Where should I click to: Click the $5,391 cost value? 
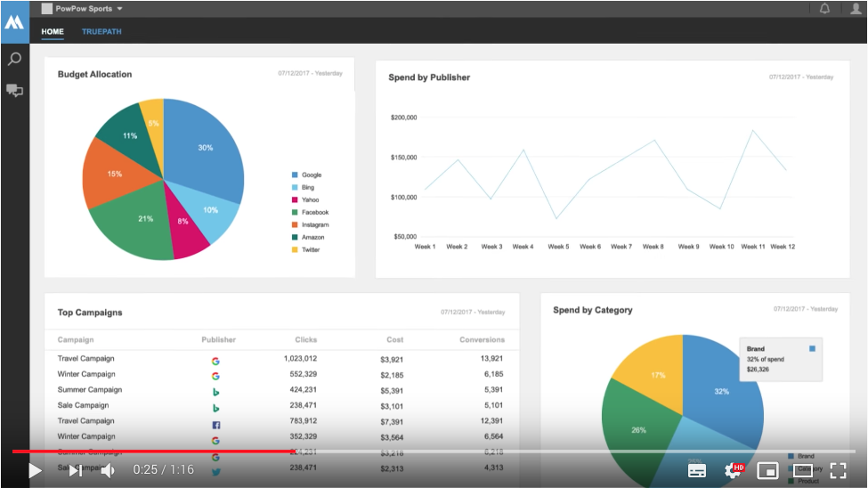tap(392, 390)
